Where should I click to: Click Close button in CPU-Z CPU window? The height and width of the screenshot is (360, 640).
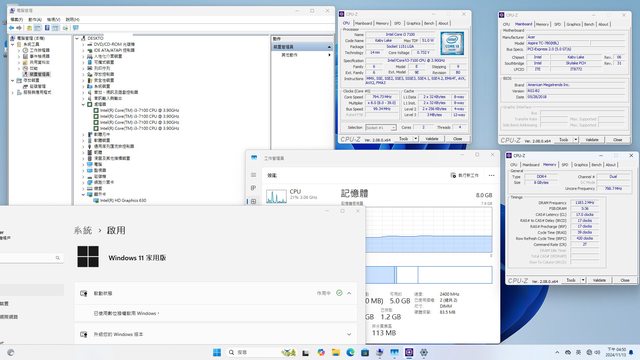(458, 139)
